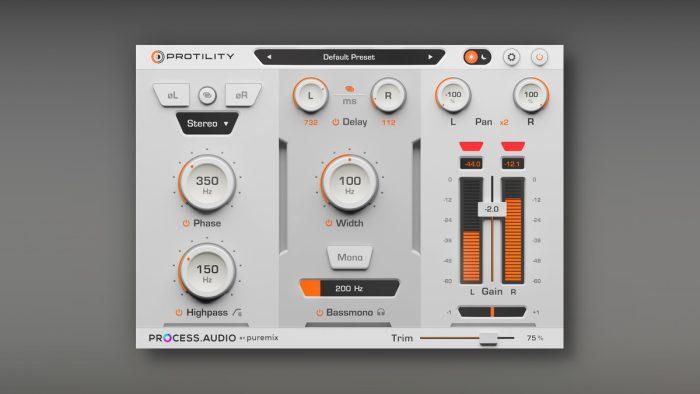Open the settings gear
This screenshot has width=700, height=394.
click(x=512, y=57)
